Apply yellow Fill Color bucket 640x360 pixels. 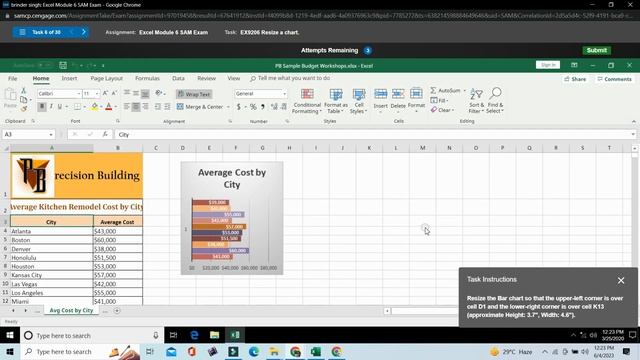(x=94, y=107)
